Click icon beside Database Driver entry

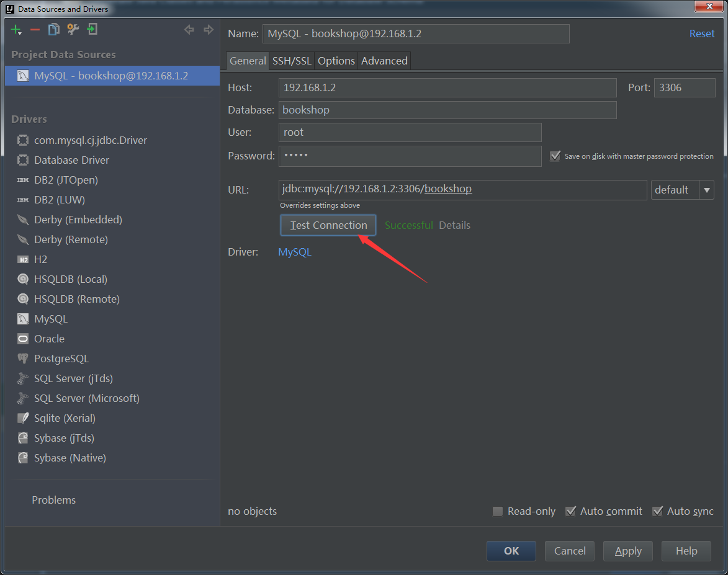click(x=23, y=160)
